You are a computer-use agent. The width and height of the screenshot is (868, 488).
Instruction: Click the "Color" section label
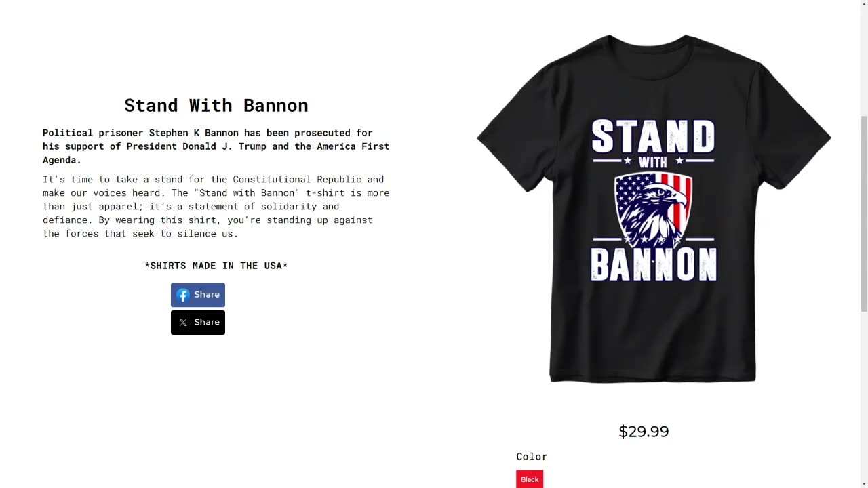tap(532, 456)
